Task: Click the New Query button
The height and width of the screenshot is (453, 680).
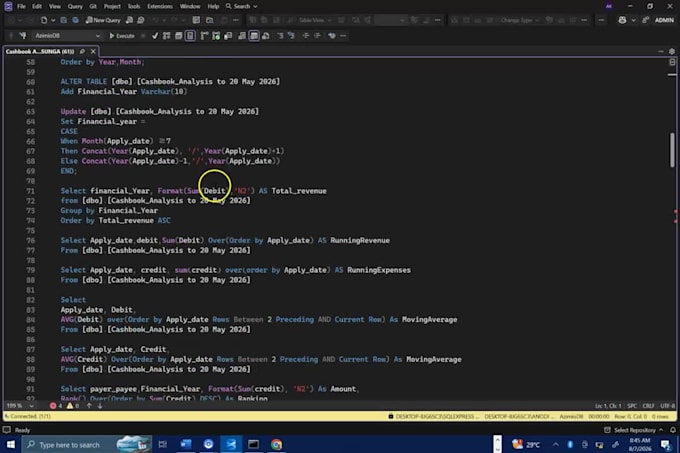Action: coord(103,20)
